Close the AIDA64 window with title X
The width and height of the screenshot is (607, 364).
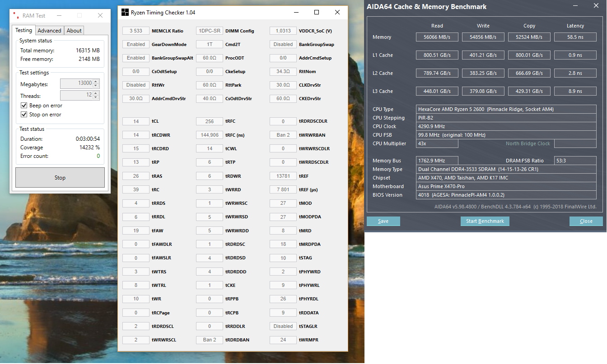[x=595, y=6]
